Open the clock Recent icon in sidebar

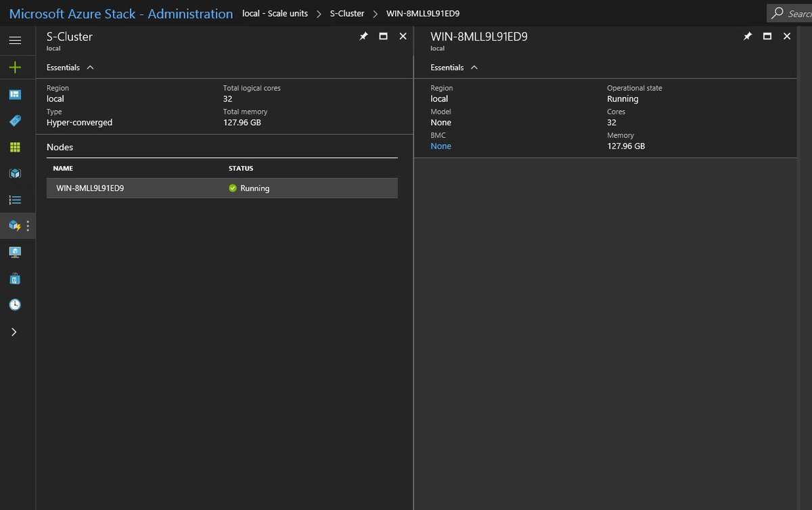[15, 305]
